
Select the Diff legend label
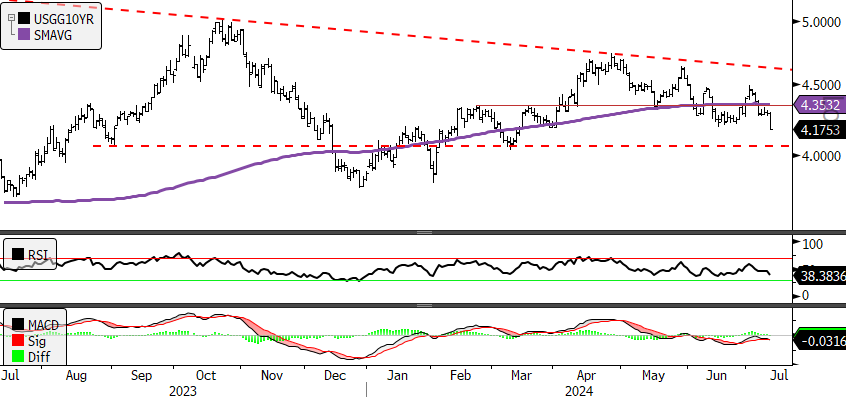click(38, 357)
